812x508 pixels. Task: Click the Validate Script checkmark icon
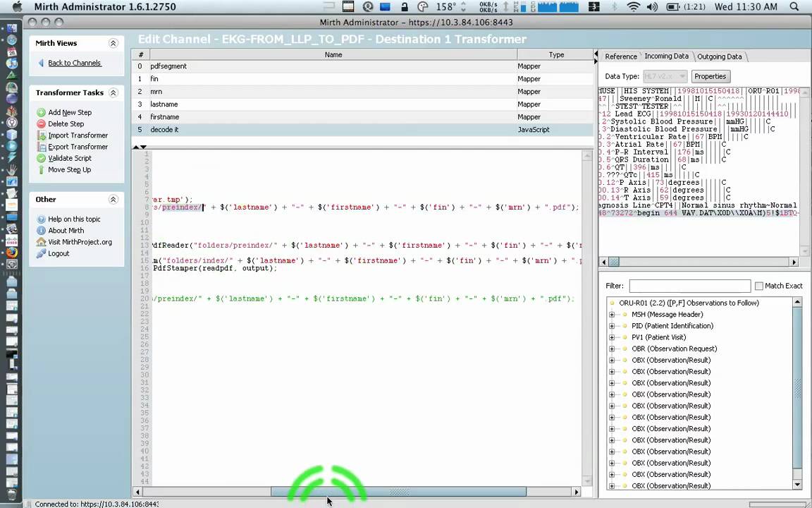[42, 158]
